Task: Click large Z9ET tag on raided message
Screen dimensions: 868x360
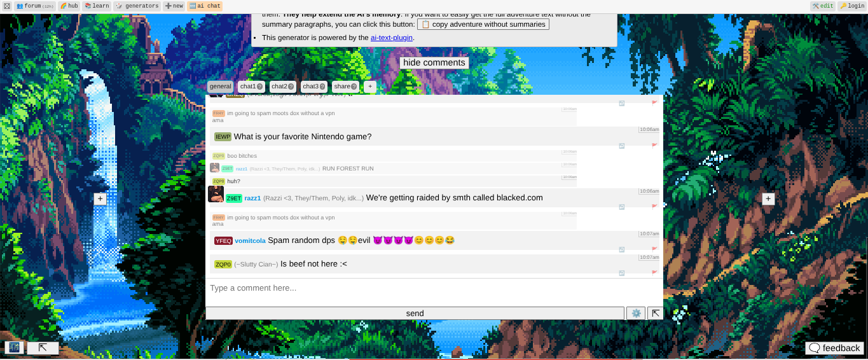Action: [234, 198]
